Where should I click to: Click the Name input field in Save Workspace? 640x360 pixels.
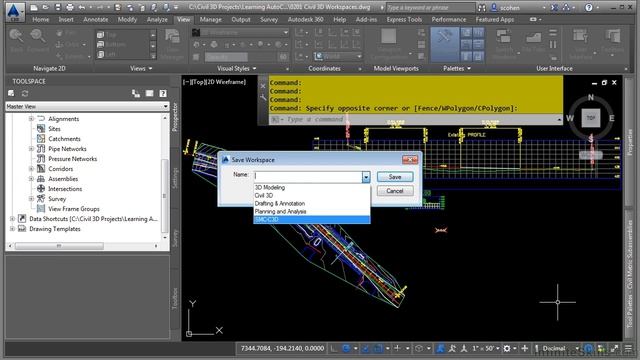click(307, 177)
